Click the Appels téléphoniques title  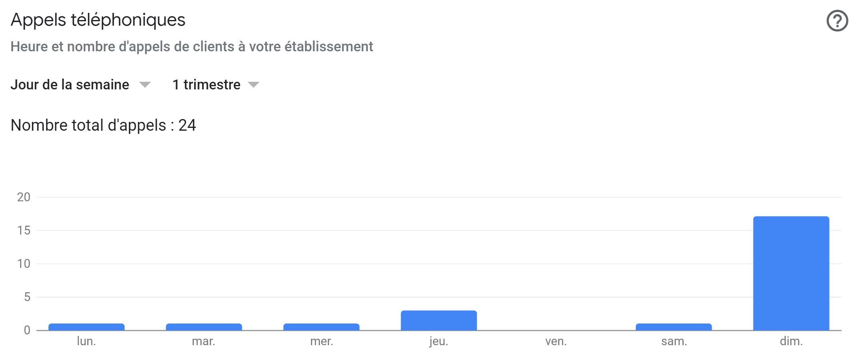tap(98, 20)
